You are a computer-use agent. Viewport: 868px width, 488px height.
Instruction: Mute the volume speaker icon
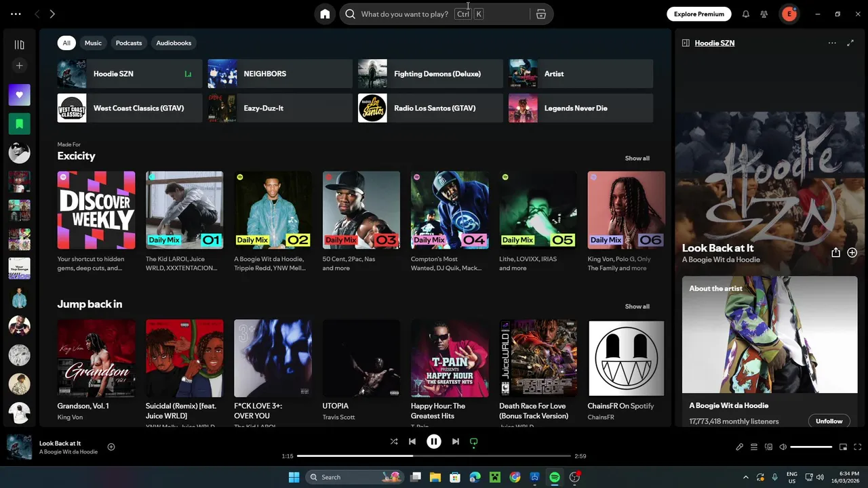pyautogui.click(x=783, y=447)
